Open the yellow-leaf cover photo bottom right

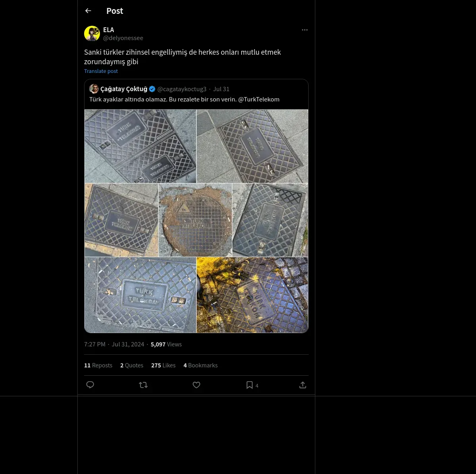tap(252, 295)
